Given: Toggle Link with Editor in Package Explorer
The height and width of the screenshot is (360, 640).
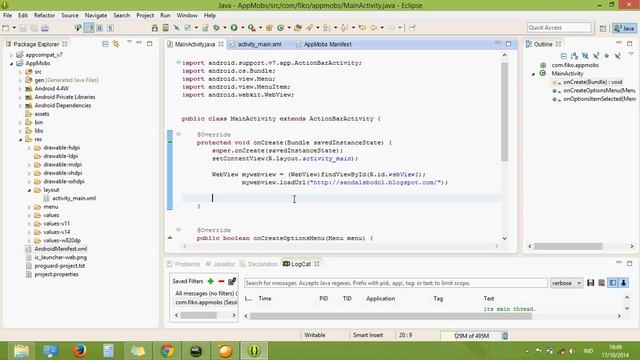Looking at the screenshot, I should [x=116, y=44].
